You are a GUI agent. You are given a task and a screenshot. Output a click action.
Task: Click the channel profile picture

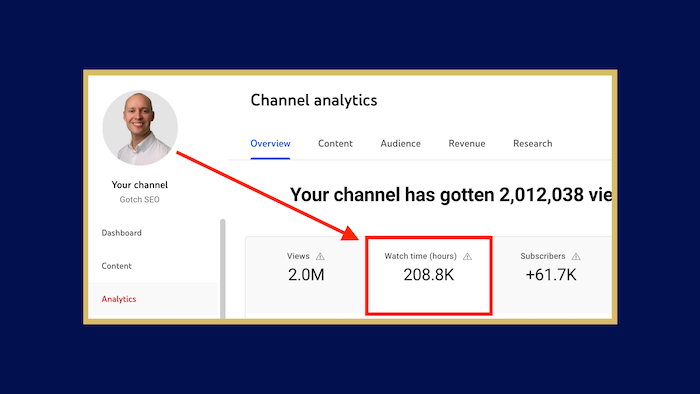point(140,128)
